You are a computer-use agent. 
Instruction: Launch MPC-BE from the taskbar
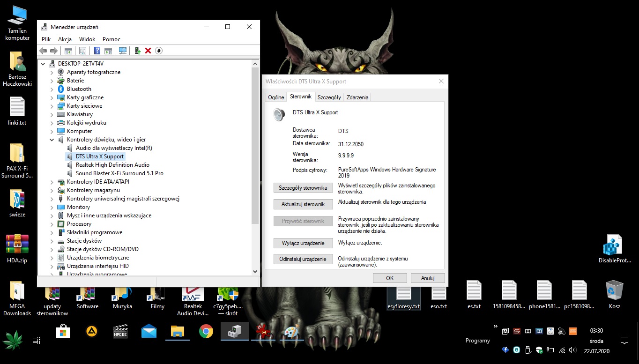click(120, 332)
